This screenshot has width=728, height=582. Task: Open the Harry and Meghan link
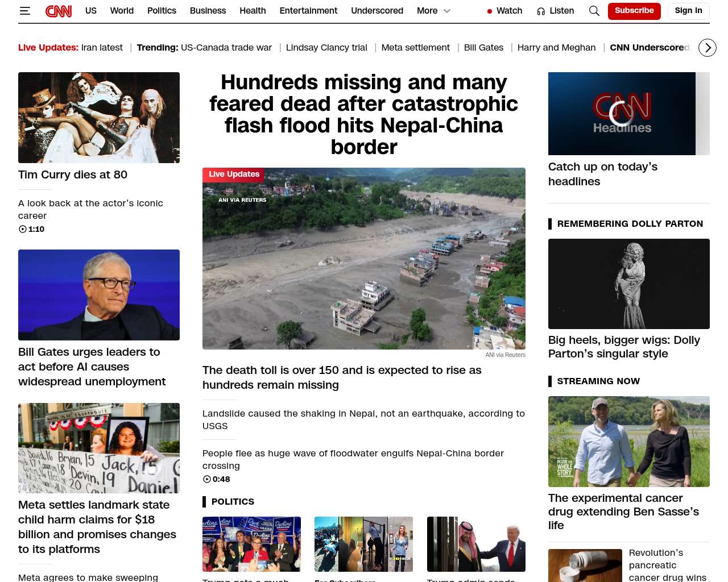click(x=556, y=48)
